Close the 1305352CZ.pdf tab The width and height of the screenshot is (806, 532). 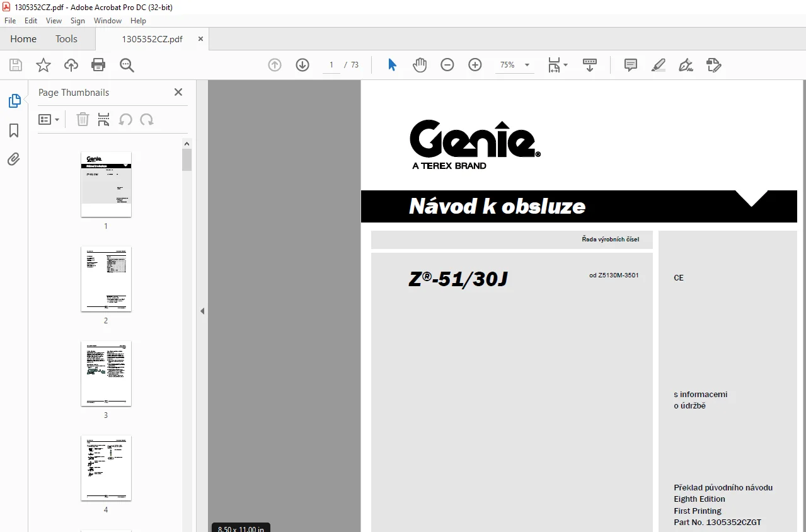200,38
